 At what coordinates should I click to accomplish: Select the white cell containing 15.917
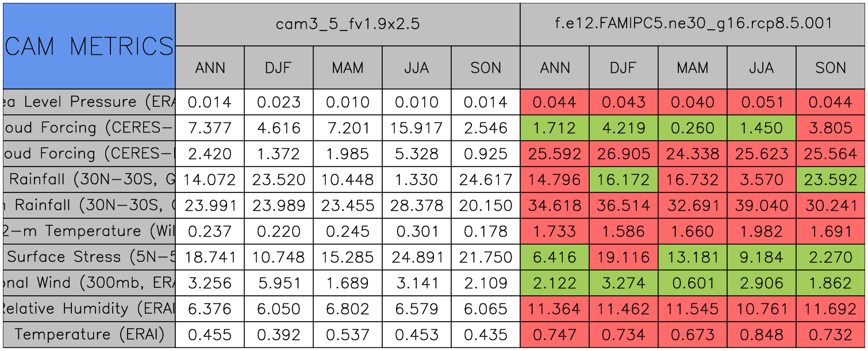pyautogui.click(x=416, y=128)
